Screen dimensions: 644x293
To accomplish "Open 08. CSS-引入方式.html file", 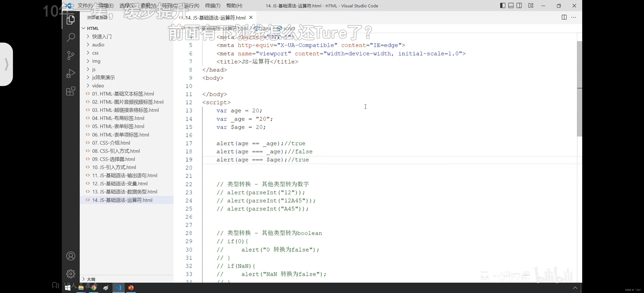I will tap(127, 151).
